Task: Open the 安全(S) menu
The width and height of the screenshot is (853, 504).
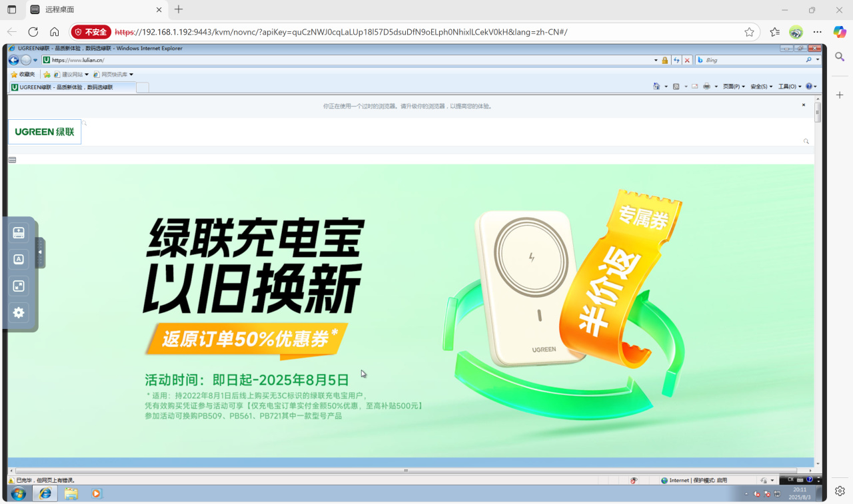Action: [x=762, y=87]
